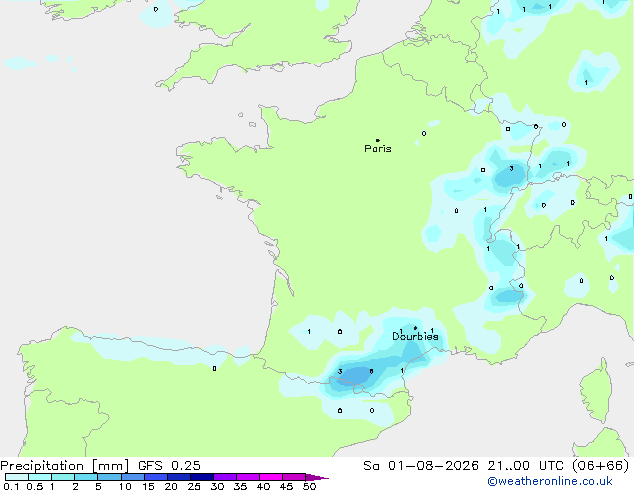Pick the 2–5 mm legend swatch

click(86, 477)
